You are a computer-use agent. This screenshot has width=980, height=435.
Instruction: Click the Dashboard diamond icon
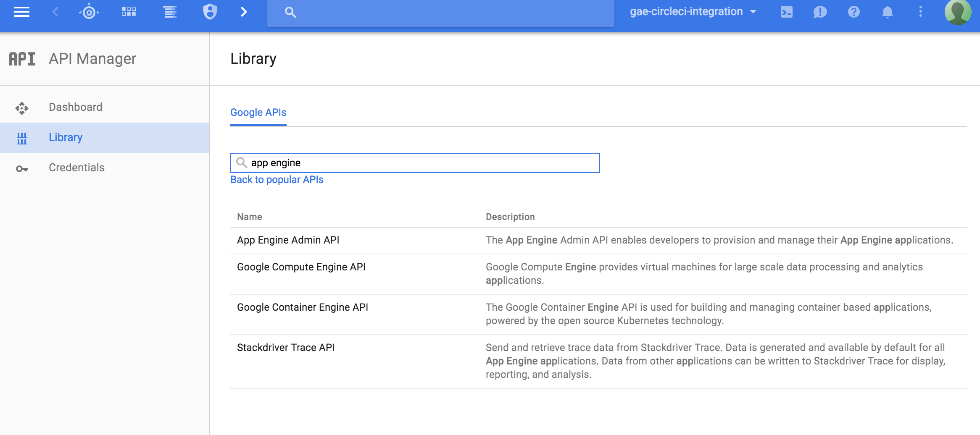22,108
